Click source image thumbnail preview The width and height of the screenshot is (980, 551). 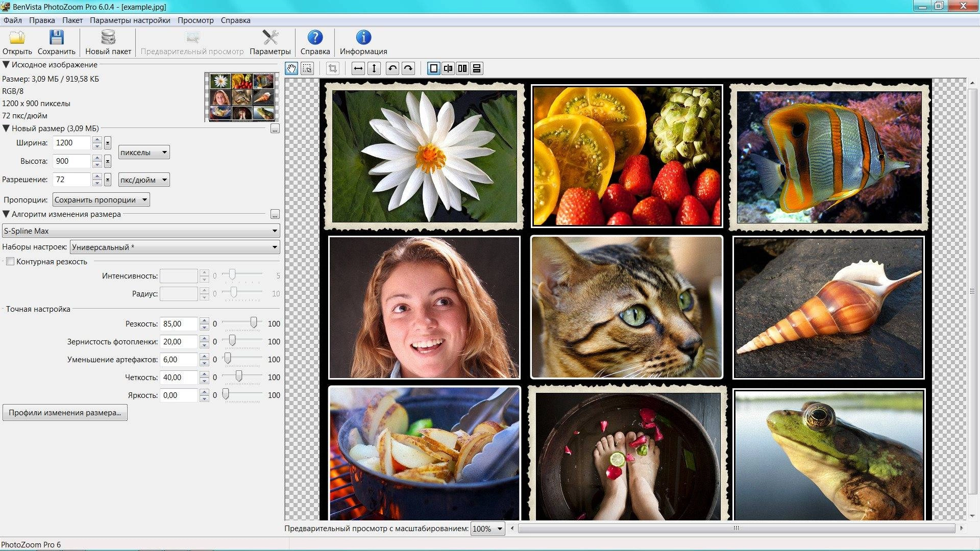coord(242,96)
